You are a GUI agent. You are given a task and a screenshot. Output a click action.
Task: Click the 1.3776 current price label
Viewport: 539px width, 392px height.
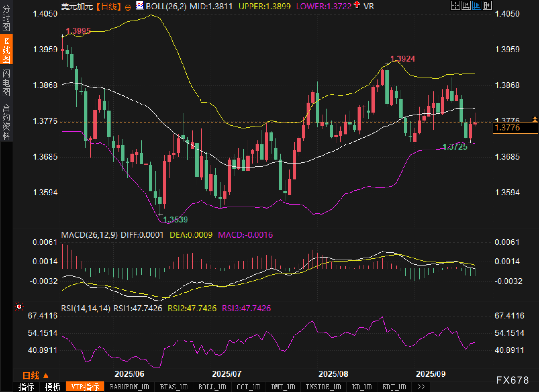pyautogui.click(x=515, y=128)
